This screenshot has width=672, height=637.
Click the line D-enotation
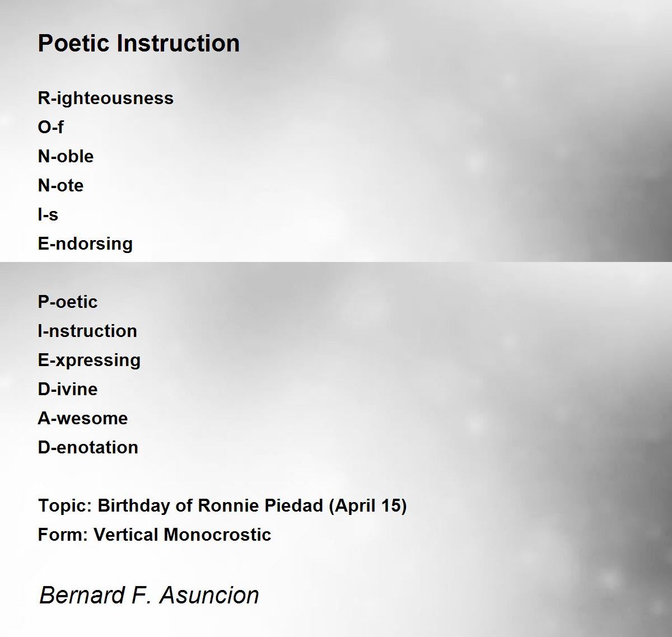(x=88, y=447)
